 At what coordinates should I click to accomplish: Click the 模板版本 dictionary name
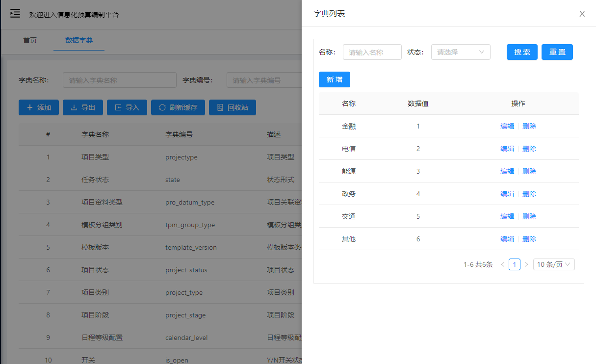click(x=95, y=247)
